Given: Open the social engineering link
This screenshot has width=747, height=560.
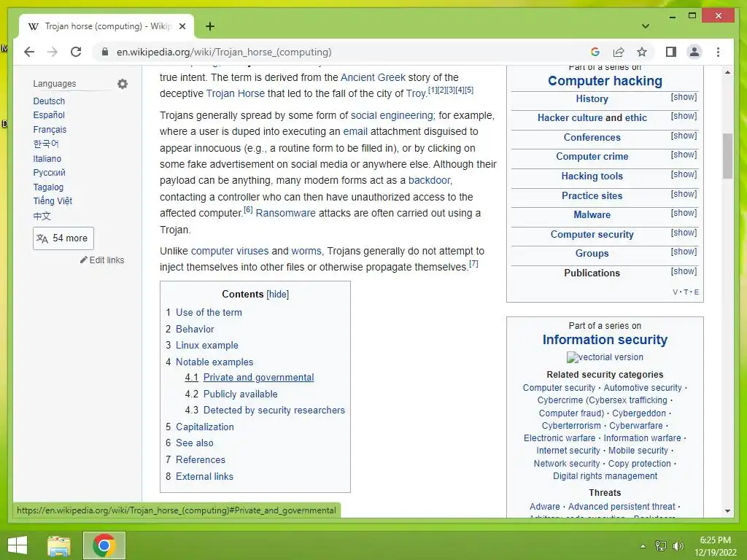Looking at the screenshot, I should (x=392, y=115).
